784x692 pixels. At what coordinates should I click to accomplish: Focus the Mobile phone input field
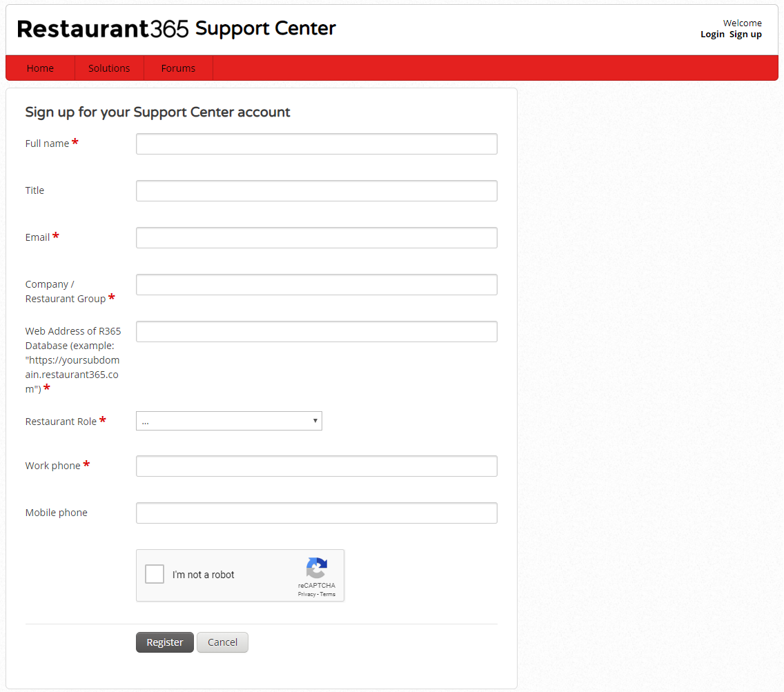click(317, 513)
